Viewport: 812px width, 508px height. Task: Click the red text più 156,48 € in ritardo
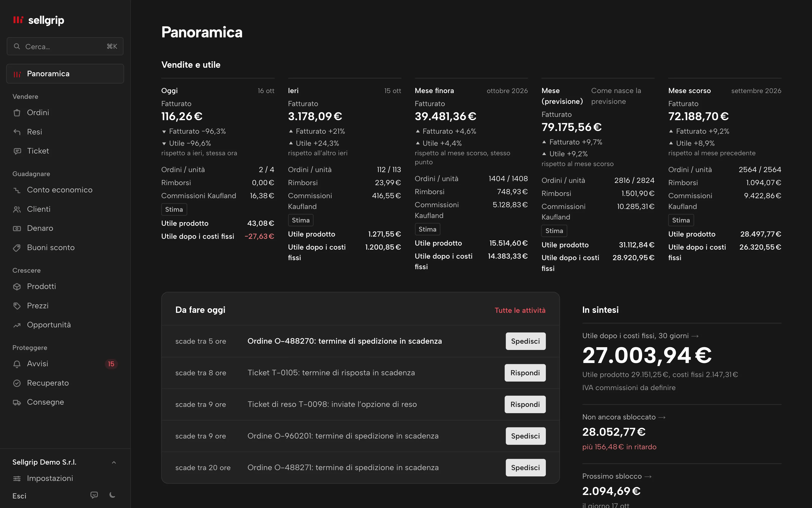pyautogui.click(x=619, y=447)
